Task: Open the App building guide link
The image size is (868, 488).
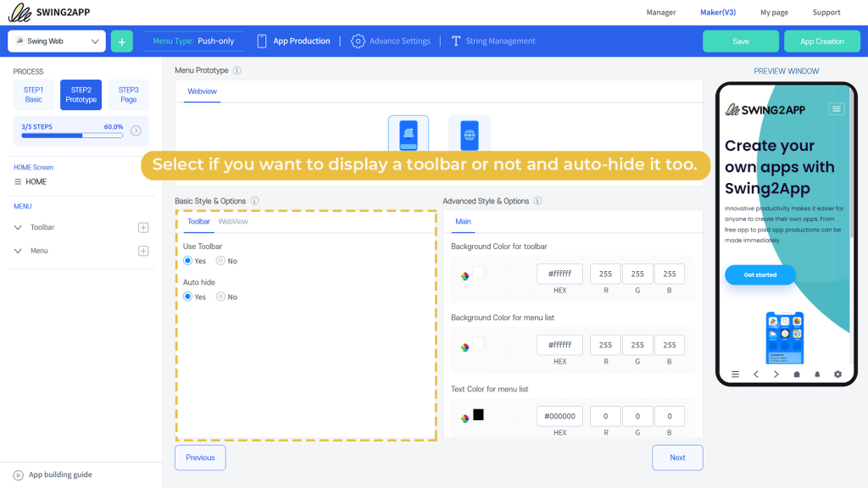Action: 60,474
